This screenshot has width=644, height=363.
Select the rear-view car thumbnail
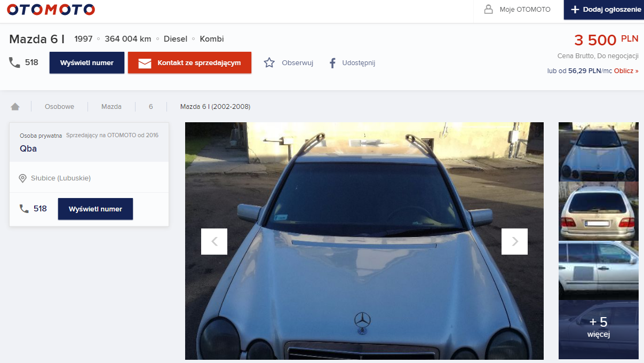(x=598, y=211)
